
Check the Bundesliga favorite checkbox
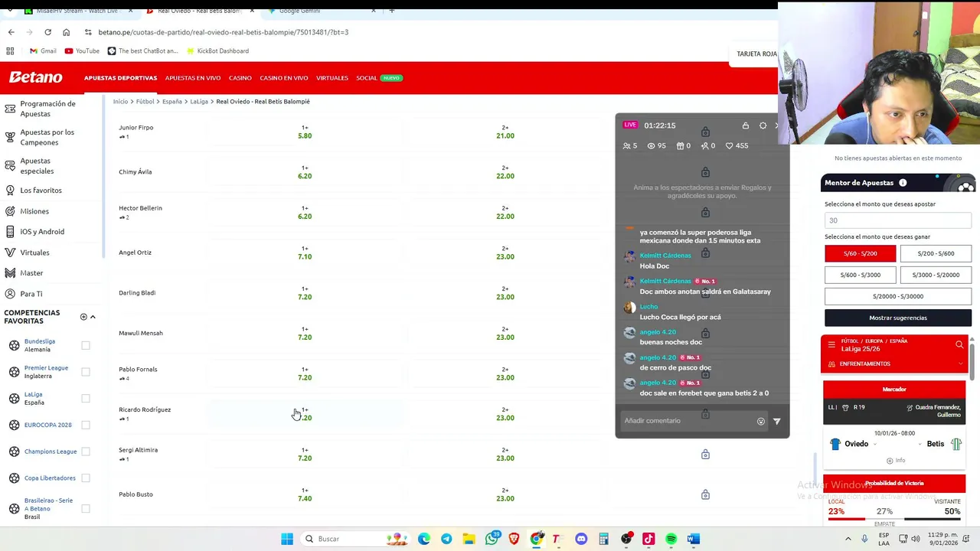[86, 345]
